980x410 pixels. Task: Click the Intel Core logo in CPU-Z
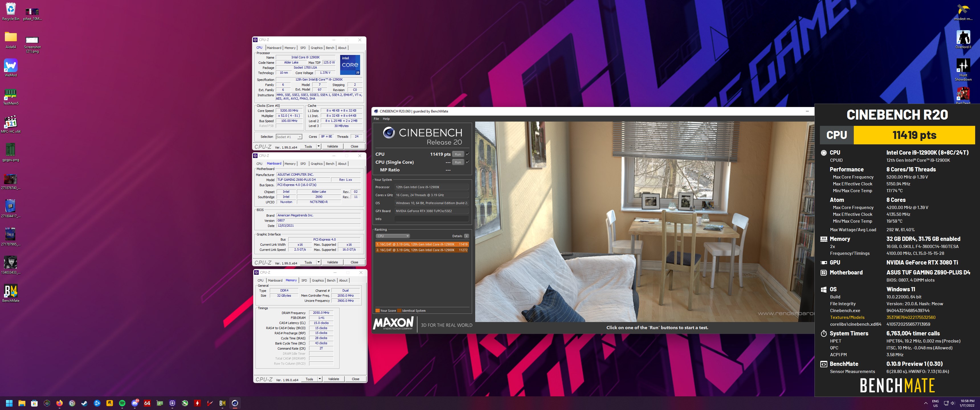coord(350,65)
